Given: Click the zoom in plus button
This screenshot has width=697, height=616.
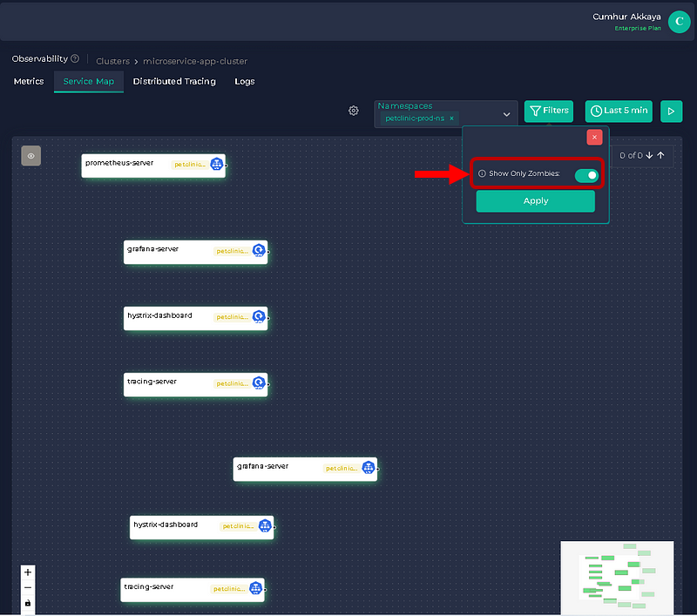Looking at the screenshot, I should (28, 572).
